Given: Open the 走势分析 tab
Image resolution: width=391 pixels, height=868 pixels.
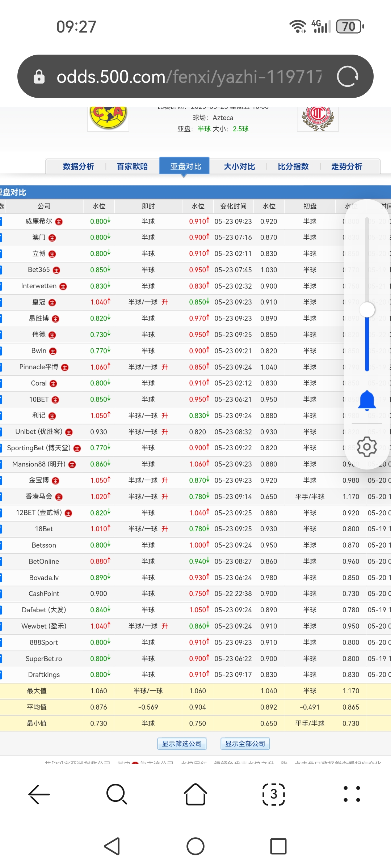Looking at the screenshot, I should pos(347,166).
